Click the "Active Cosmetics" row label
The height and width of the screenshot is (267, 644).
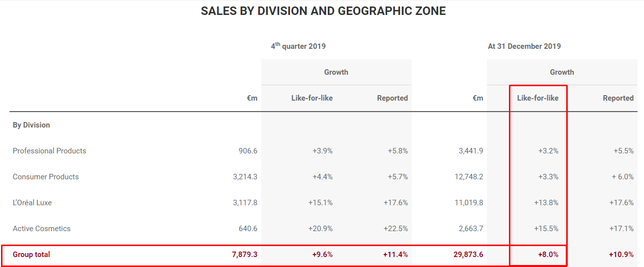click(x=42, y=229)
